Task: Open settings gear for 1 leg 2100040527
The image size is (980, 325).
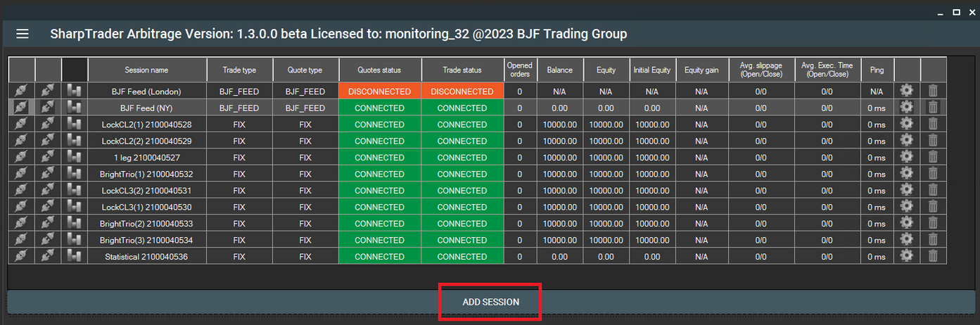Action: point(907,158)
